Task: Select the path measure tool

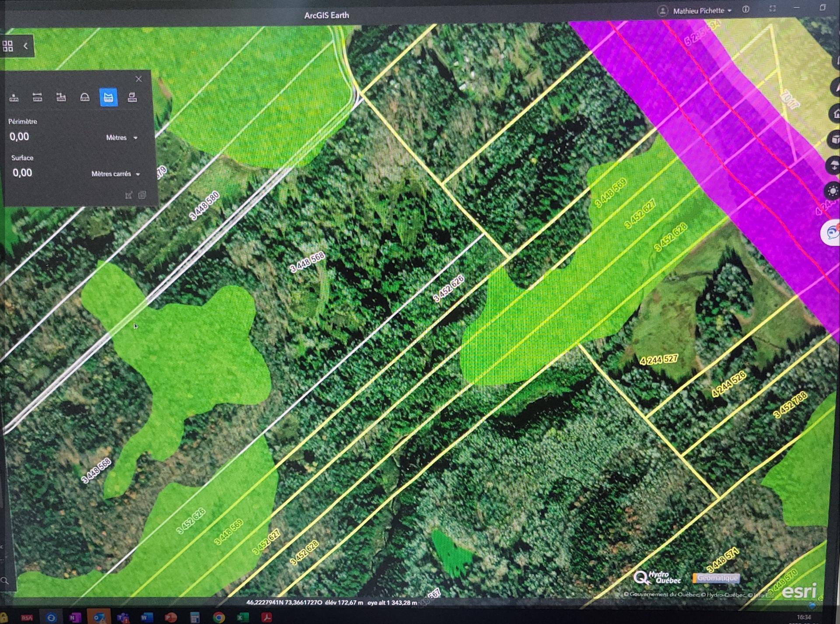Action: click(61, 97)
